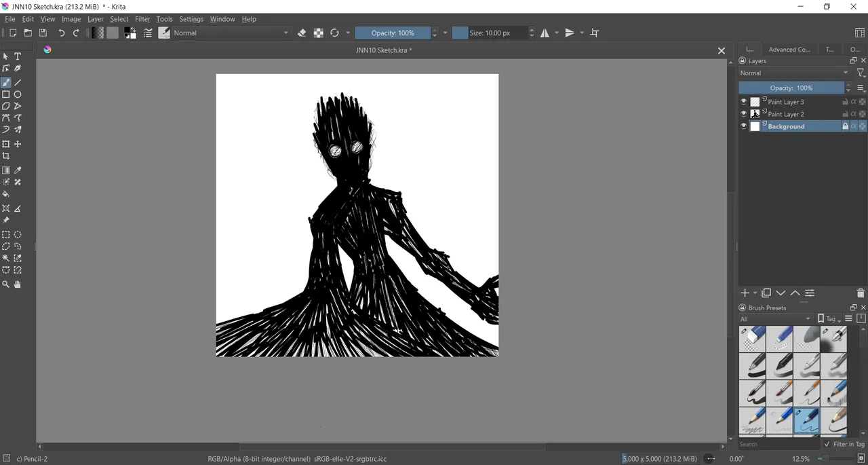Add a new paint layer
The height and width of the screenshot is (465, 868).
point(745,293)
